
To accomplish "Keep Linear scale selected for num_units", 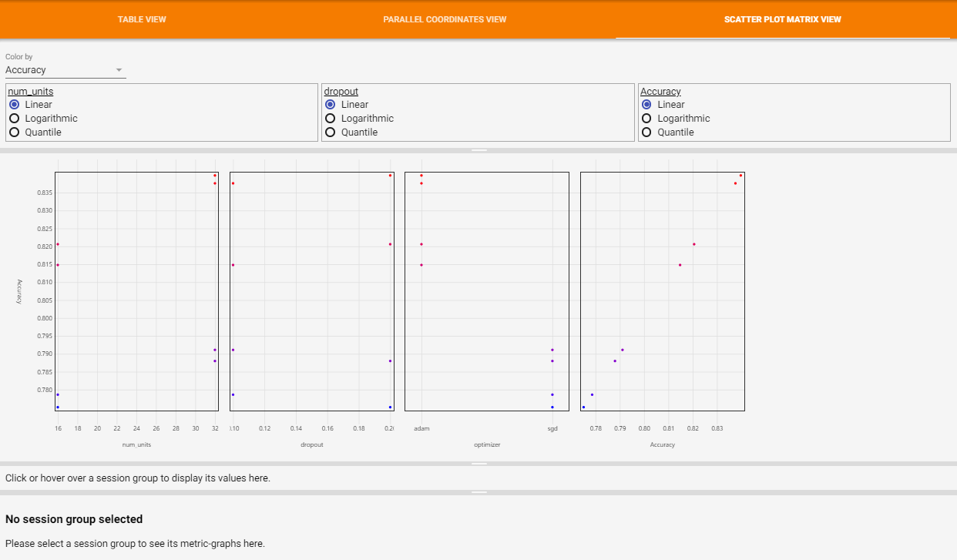I will pos(13,104).
